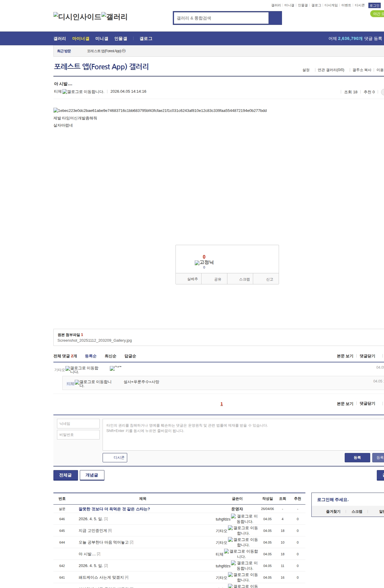Switch to the 전체글 list
Viewport: 384px width, 588px height.
tap(66, 475)
